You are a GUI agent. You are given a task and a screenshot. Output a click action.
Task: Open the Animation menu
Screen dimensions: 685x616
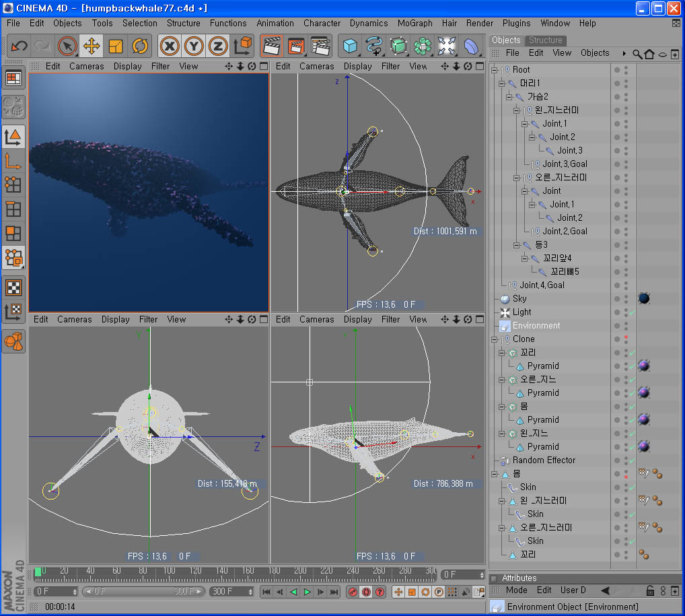[275, 23]
